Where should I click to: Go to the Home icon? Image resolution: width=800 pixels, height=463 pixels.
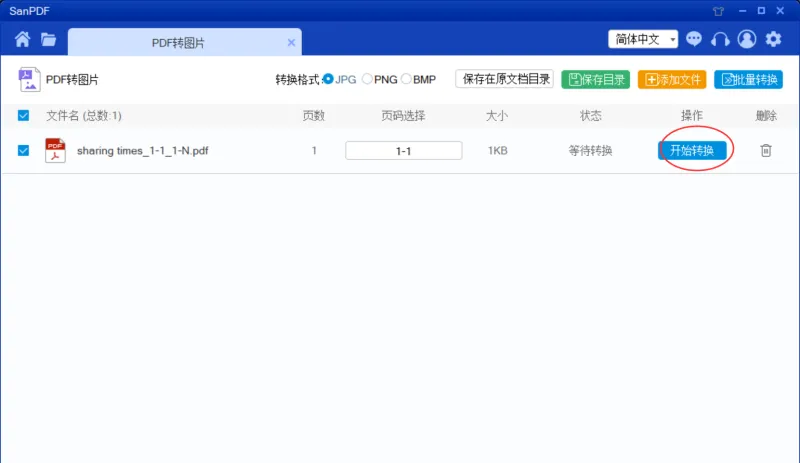point(22,39)
